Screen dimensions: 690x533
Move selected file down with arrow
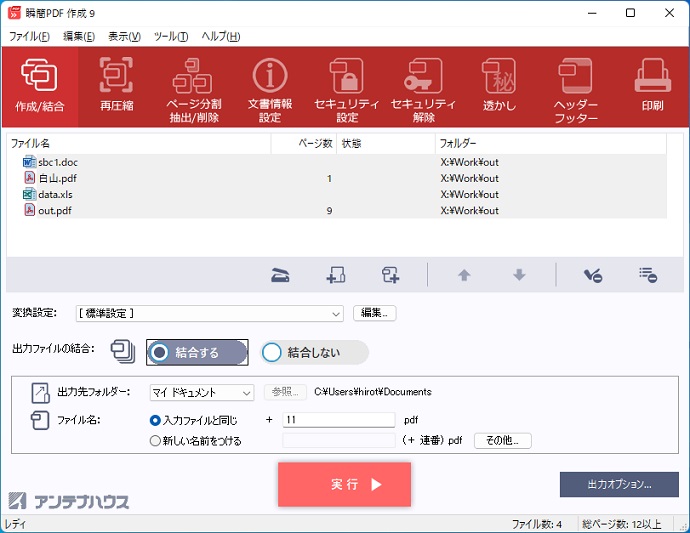pos(519,275)
